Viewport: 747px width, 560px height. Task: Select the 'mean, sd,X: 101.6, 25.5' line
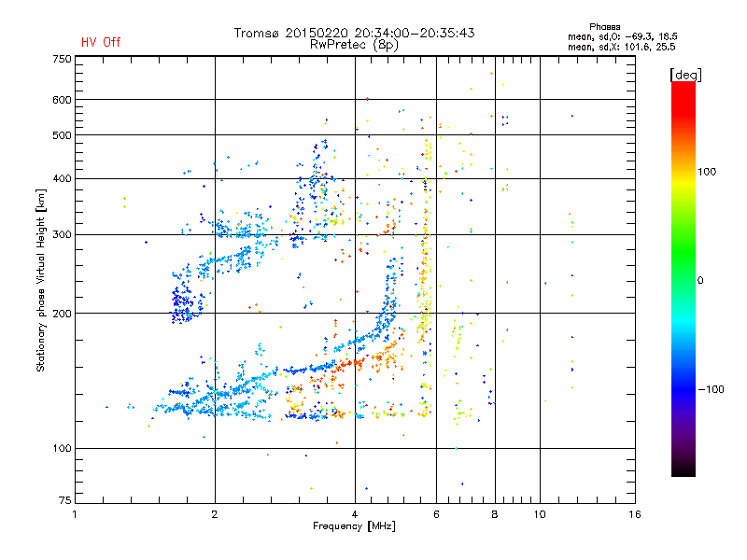click(x=621, y=47)
